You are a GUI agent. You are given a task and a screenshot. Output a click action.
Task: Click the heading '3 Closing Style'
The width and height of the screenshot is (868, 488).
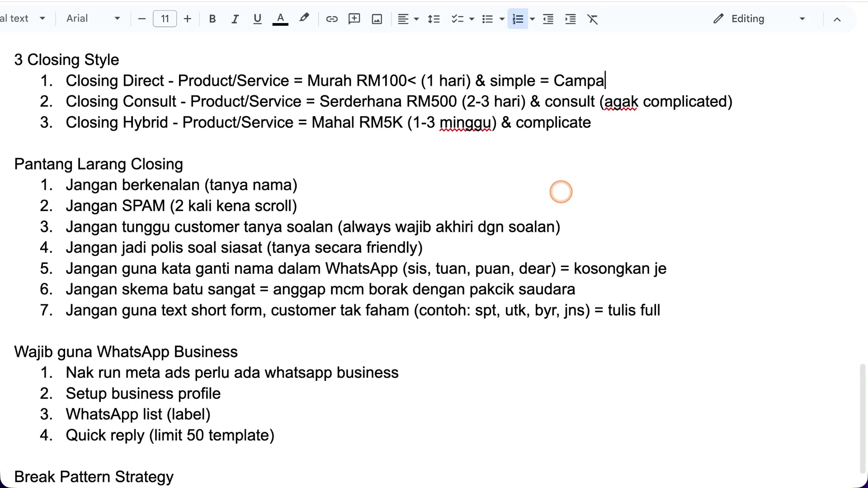pyautogui.click(x=67, y=60)
